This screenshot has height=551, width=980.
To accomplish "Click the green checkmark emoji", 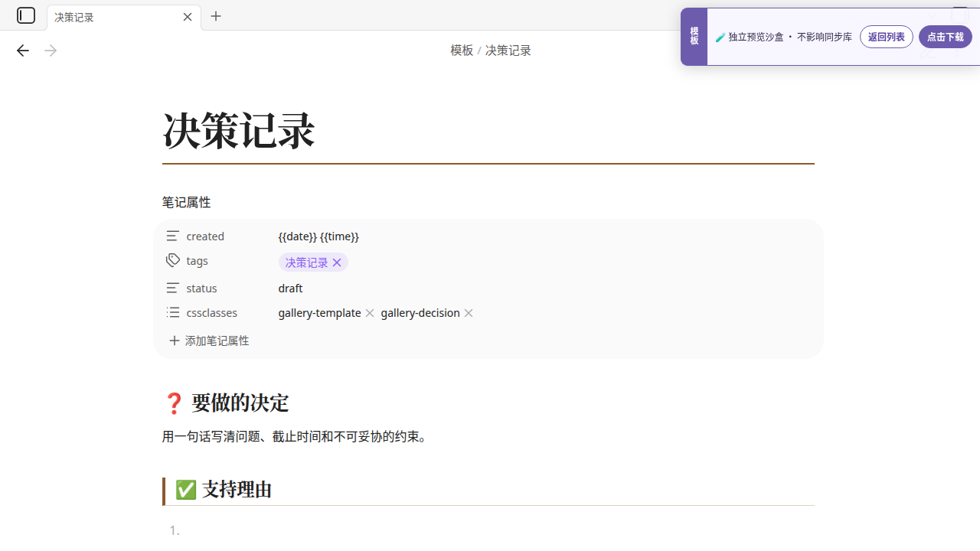I will [186, 490].
